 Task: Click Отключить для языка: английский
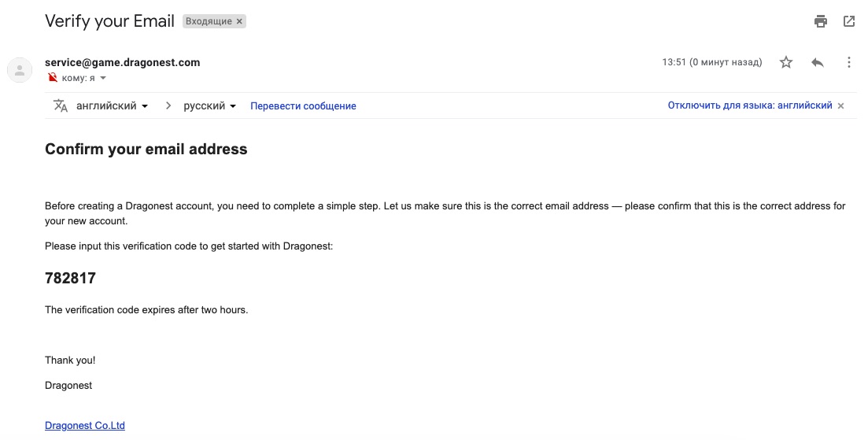[749, 105]
